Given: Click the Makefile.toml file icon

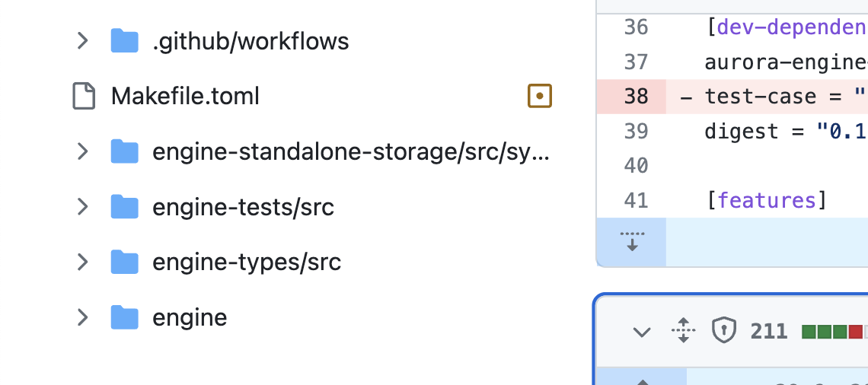Looking at the screenshot, I should click(x=85, y=96).
